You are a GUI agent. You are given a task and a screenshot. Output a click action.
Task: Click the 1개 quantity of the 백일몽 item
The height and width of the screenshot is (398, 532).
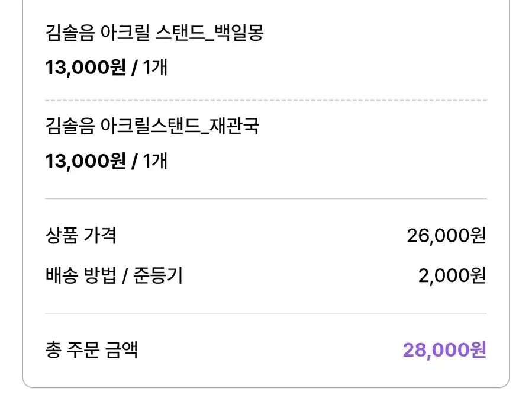point(155,68)
